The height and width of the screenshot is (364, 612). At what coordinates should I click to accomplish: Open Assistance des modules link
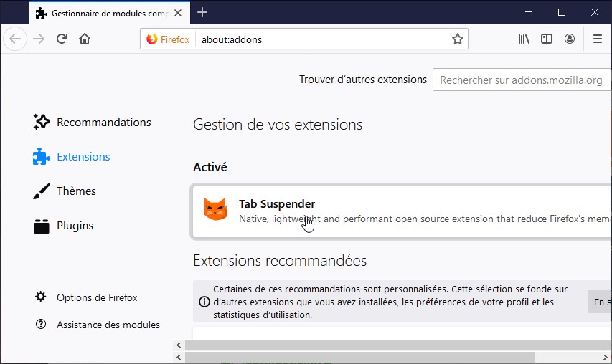(x=108, y=325)
